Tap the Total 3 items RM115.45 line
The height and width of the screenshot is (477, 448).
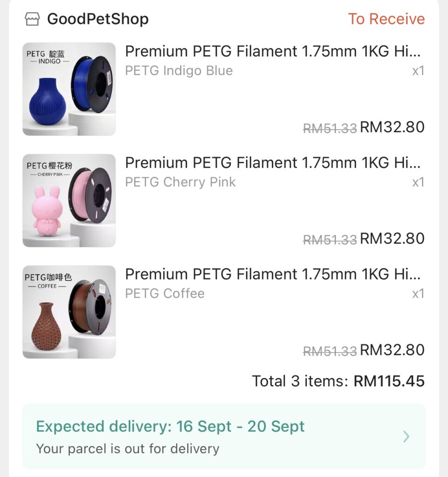(338, 381)
